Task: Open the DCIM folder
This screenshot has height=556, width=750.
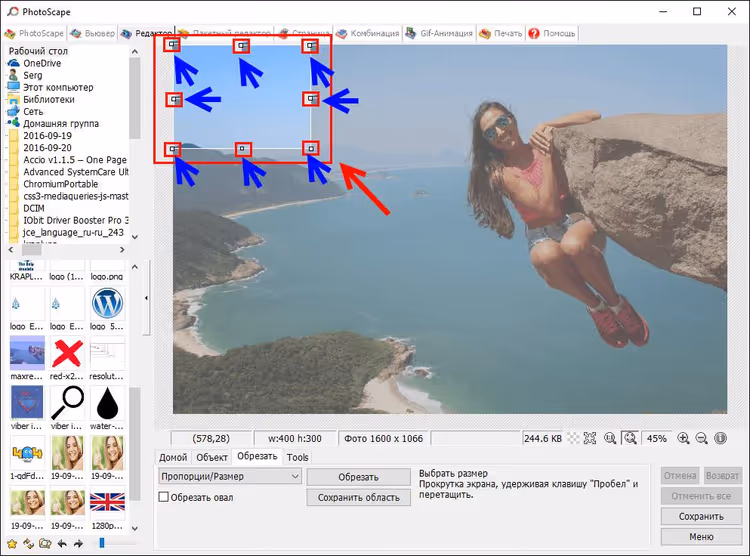Action: click(x=33, y=208)
